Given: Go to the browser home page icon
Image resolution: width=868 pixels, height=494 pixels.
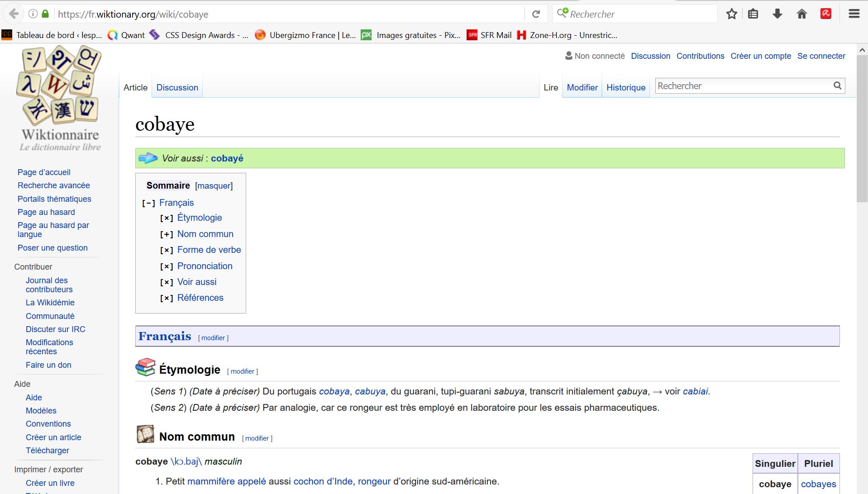Looking at the screenshot, I should [801, 14].
